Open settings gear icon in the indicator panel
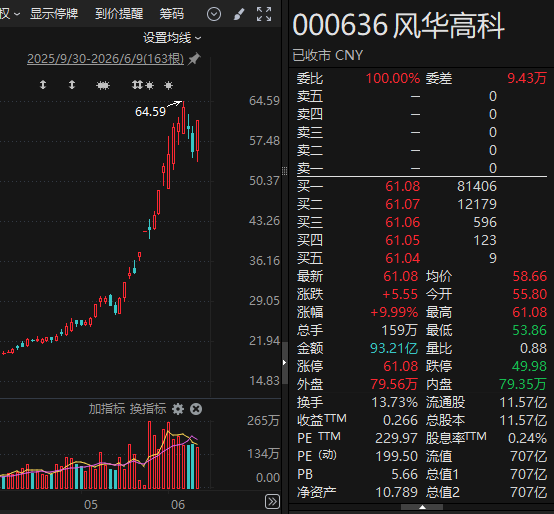 pos(178,409)
